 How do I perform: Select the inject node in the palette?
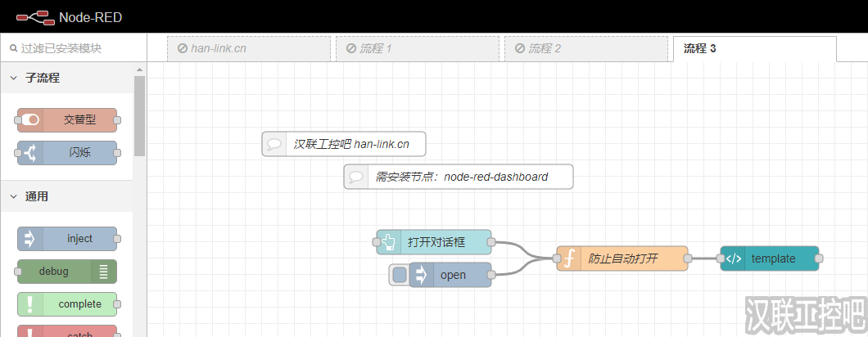coord(67,239)
